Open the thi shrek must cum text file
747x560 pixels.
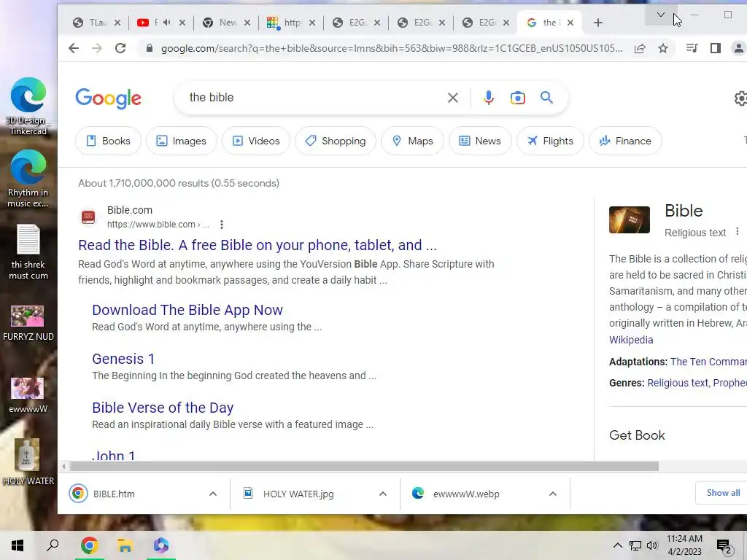tap(28, 252)
